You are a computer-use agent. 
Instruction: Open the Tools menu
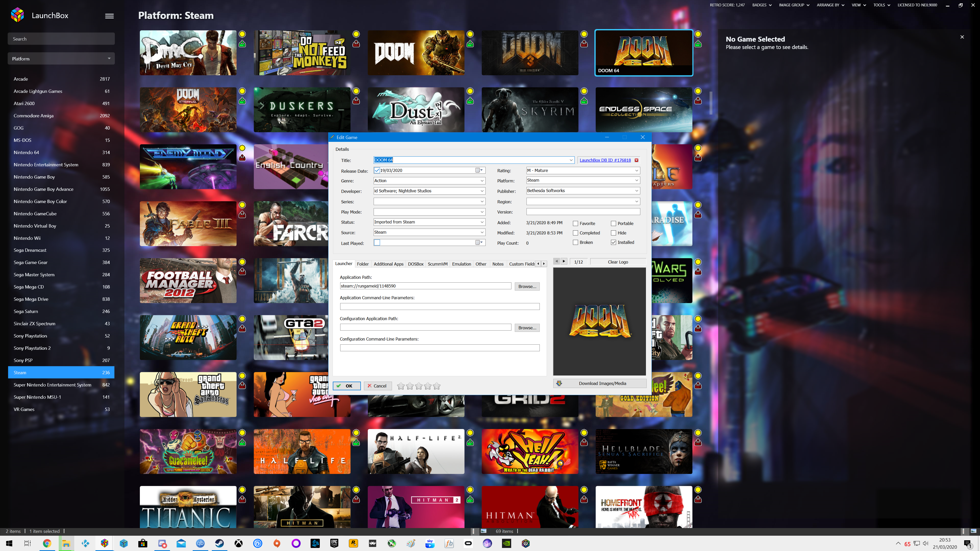pos(881,5)
